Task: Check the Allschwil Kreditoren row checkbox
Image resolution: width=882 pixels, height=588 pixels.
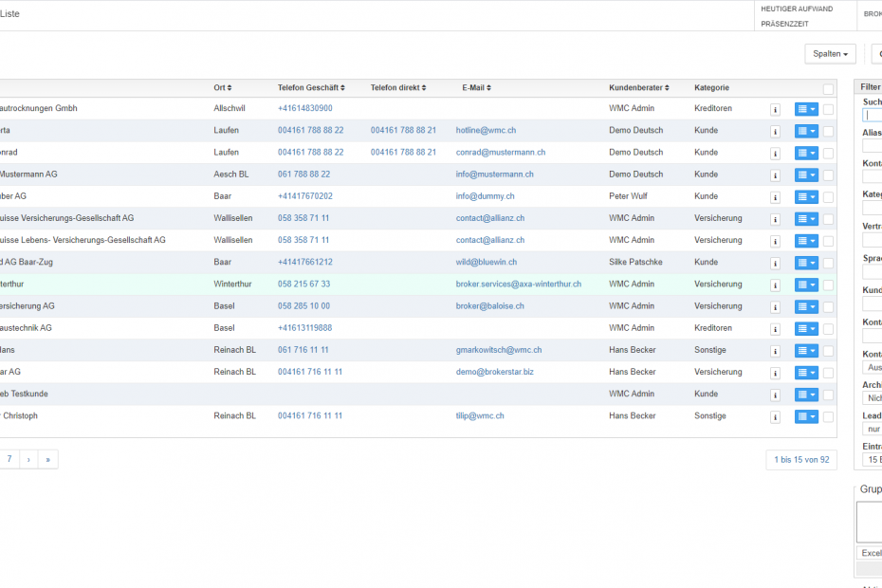Action: (828, 110)
